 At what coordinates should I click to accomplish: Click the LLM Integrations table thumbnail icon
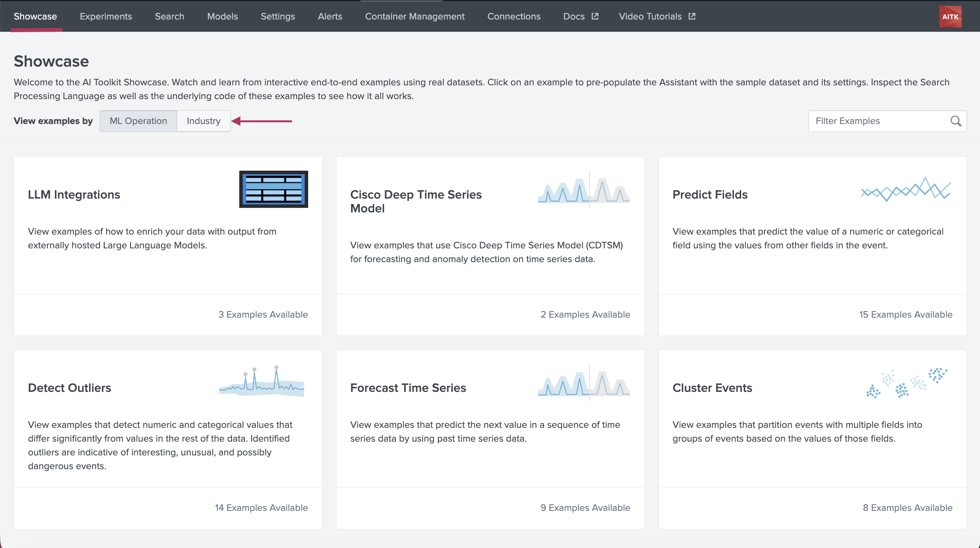click(273, 189)
